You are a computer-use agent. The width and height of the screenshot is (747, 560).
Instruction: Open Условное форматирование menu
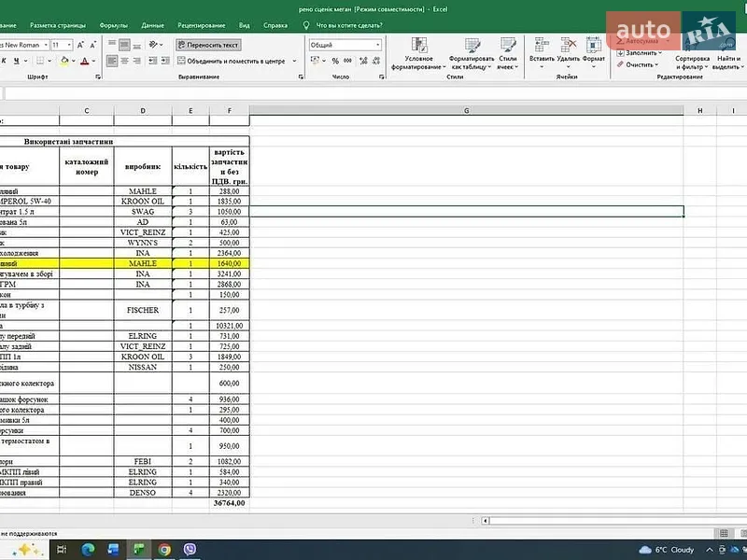click(x=418, y=53)
